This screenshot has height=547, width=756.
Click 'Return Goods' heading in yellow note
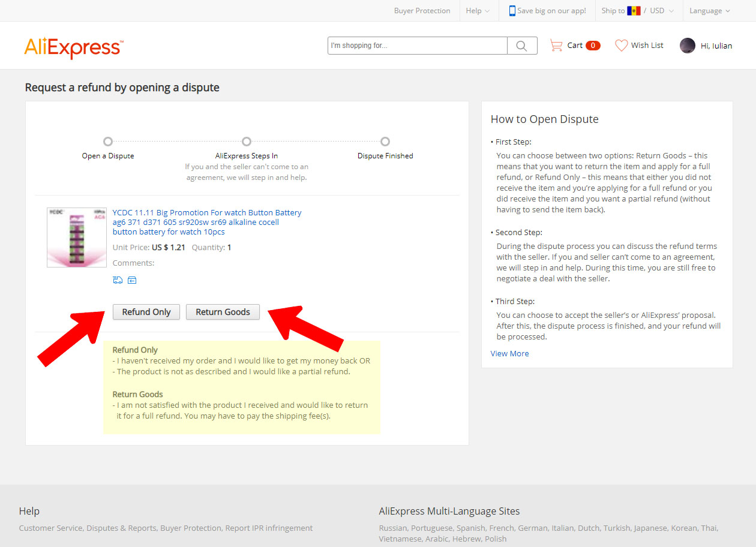[137, 394]
